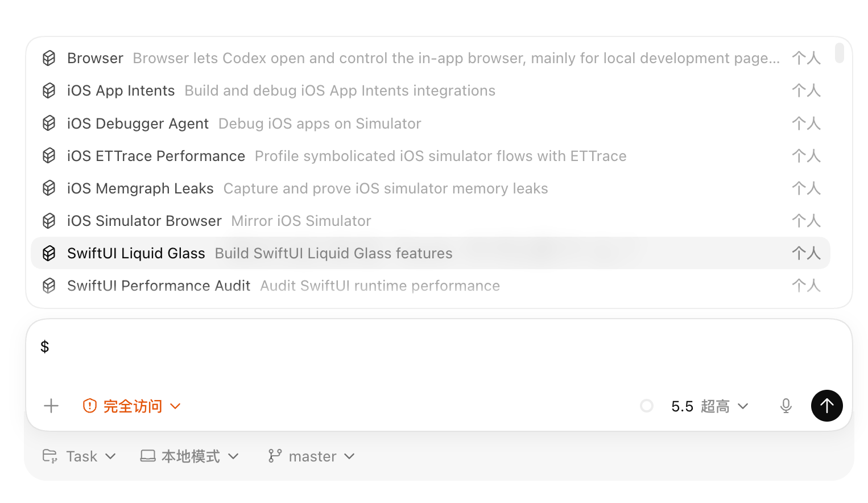
Task: Click the cube icon for iOS Debugger Agent
Action: tap(49, 123)
